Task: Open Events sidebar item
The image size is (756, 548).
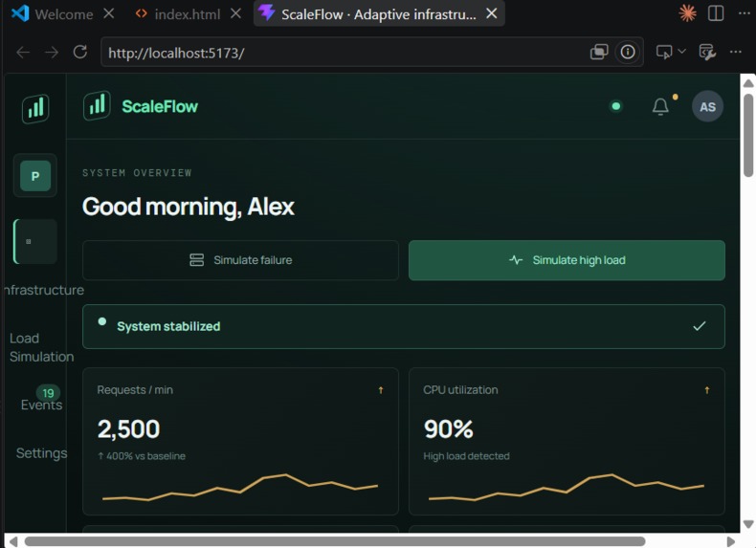Action: (x=41, y=405)
